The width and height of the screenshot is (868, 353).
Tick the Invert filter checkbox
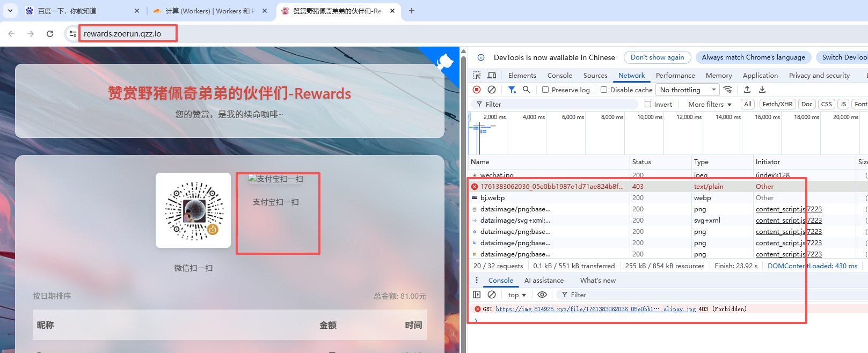pos(648,105)
